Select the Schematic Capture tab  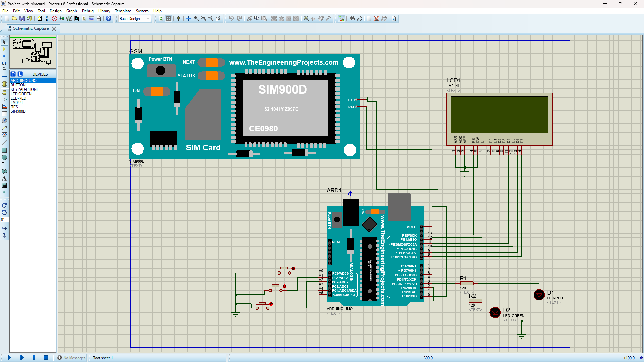point(31,28)
